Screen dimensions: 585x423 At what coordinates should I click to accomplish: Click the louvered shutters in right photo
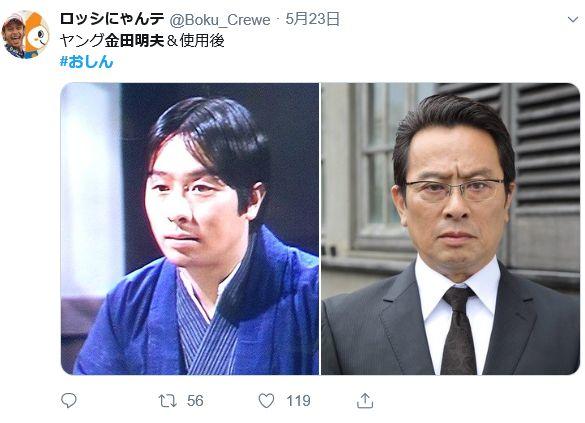click(x=547, y=157)
